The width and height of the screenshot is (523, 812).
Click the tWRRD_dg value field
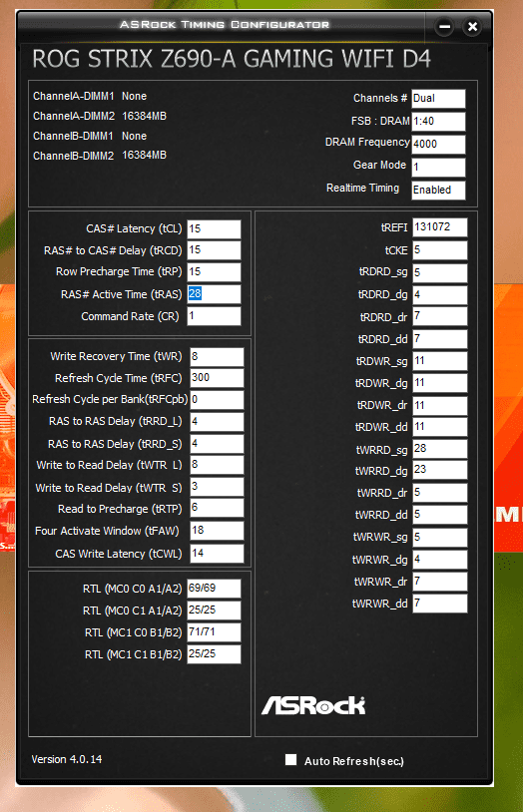pos(440,470)
